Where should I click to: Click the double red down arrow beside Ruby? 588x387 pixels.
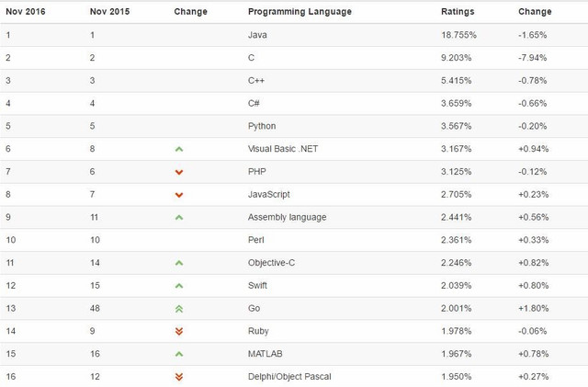[179, 332]
